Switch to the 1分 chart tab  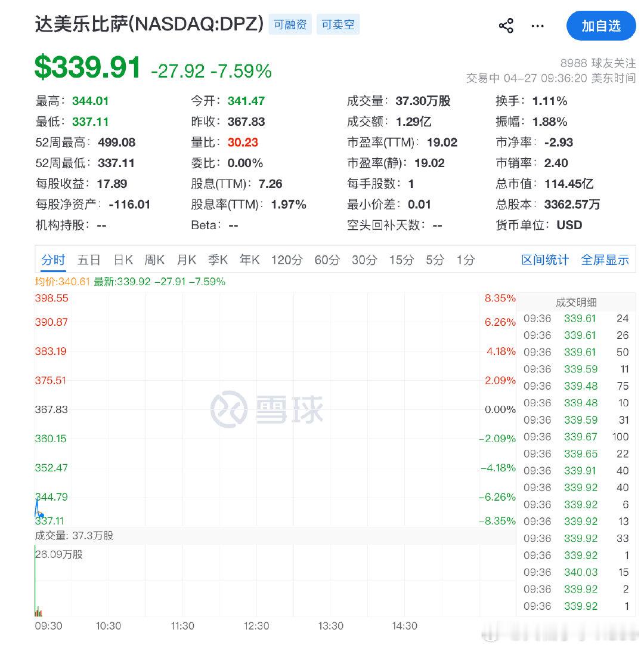pos(466,260)
